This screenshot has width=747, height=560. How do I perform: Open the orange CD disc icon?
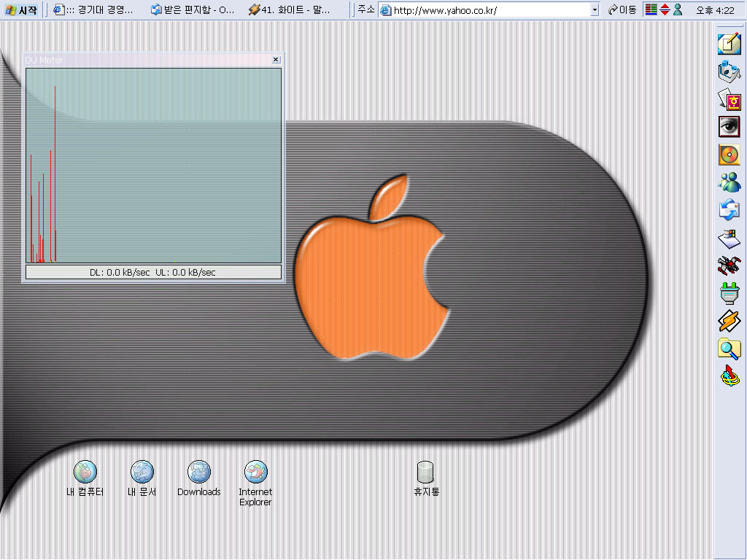point(729,155)
